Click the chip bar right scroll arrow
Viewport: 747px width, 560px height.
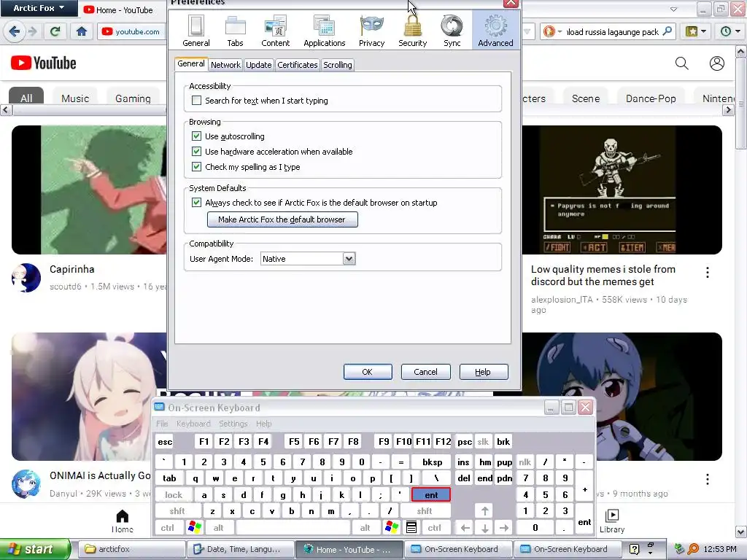tap(728, 110)
